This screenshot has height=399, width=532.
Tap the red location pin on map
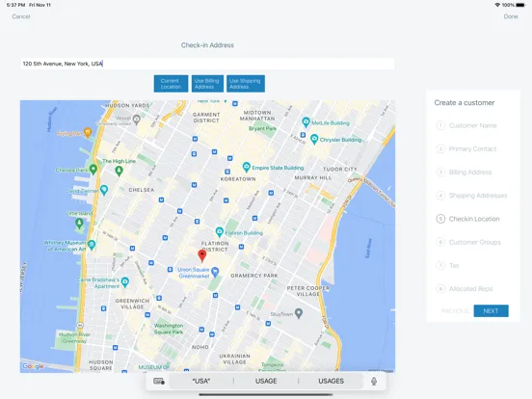click(202, 255)
